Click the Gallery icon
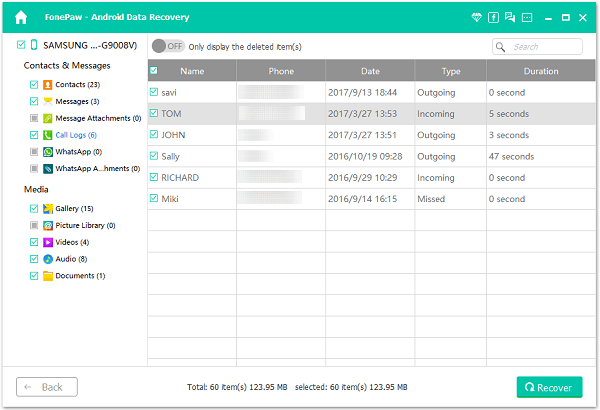Image resolution: width=600 pixels, height=410 pixels. click(x=47, y=209)
